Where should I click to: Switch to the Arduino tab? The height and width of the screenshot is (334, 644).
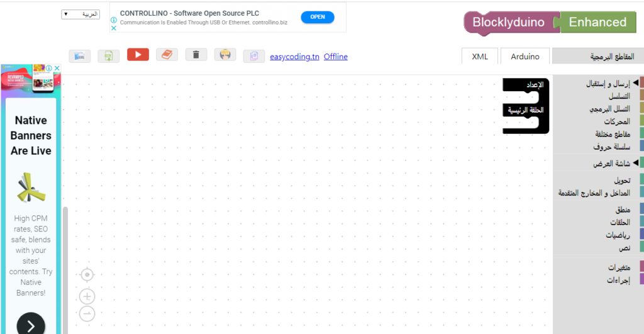[525, 56]
